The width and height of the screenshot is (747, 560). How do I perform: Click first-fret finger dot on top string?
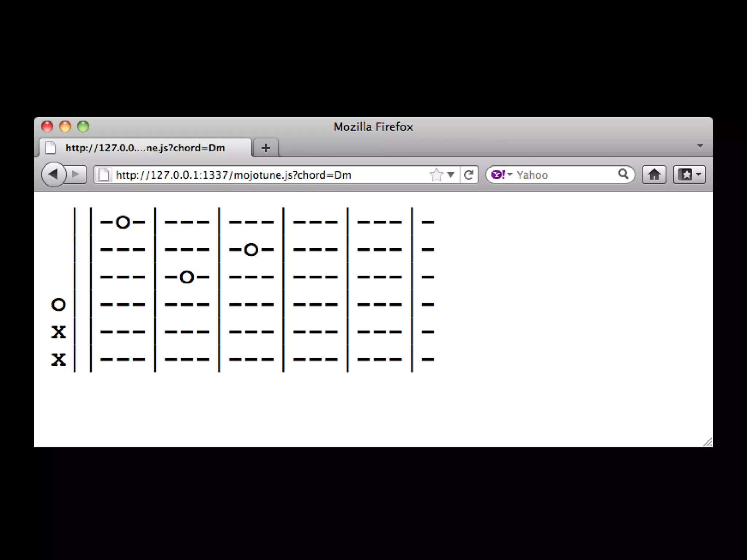point(123,222)
